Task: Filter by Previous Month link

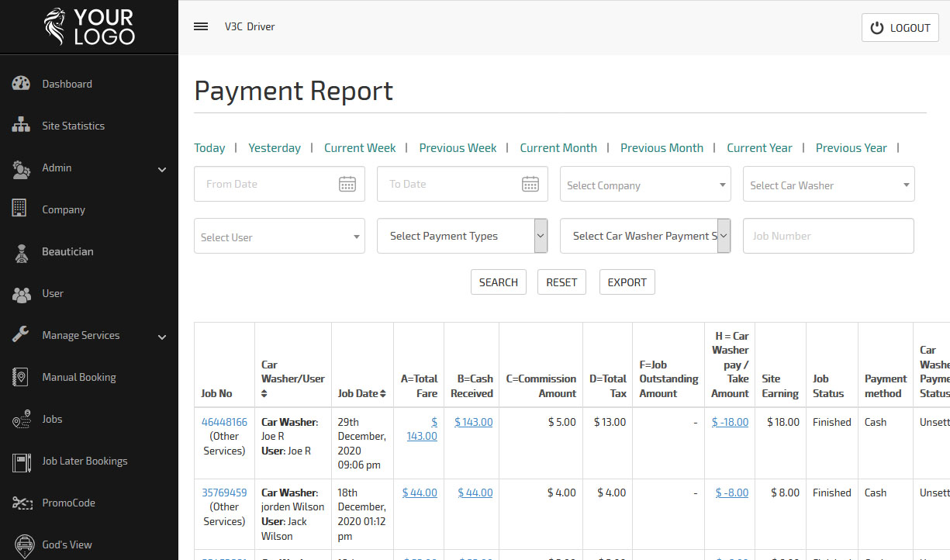Action: point(662,148)
